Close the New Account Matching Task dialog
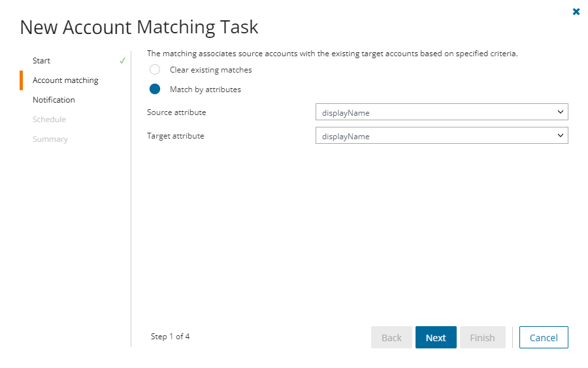Viewport: 588px width, 368px height. click(x=576, y=11)
